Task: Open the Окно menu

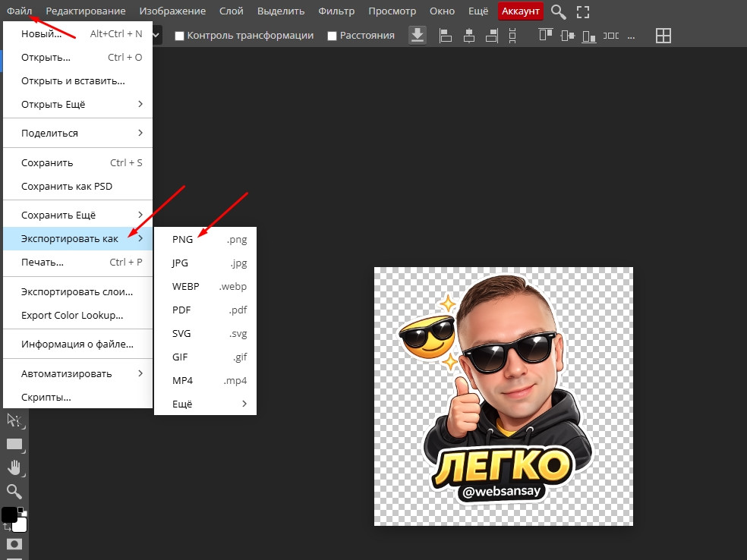Action: pyautogui.click(x=442, y=11)
